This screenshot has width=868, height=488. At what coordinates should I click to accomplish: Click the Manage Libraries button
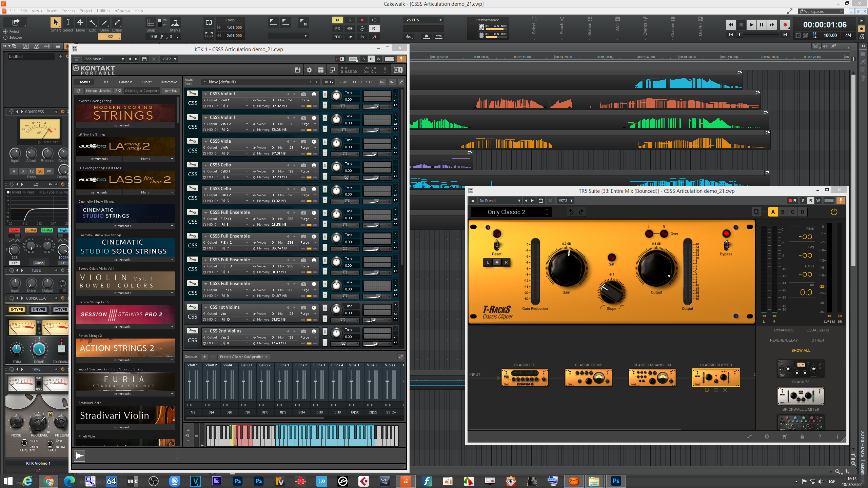98,91
